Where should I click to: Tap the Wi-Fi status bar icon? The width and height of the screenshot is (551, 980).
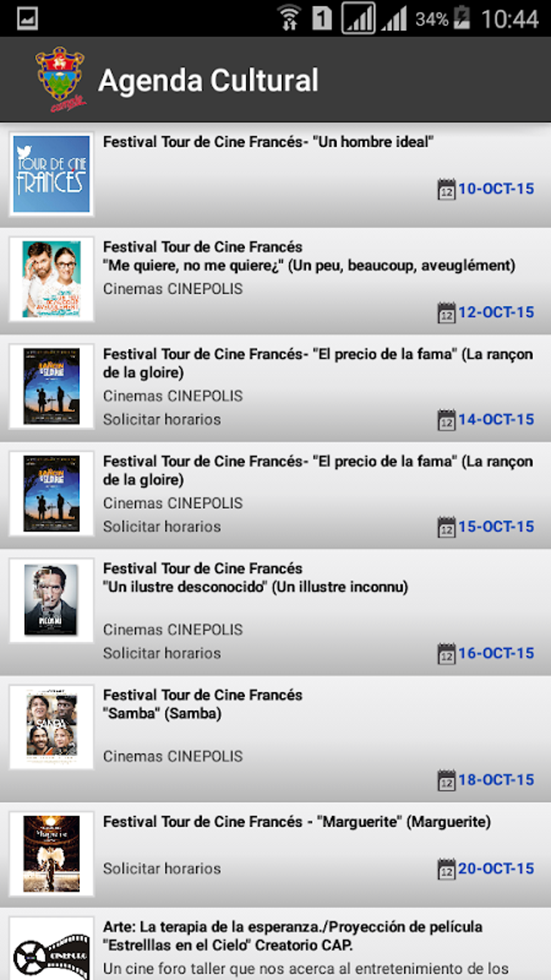tap(290, 18)
